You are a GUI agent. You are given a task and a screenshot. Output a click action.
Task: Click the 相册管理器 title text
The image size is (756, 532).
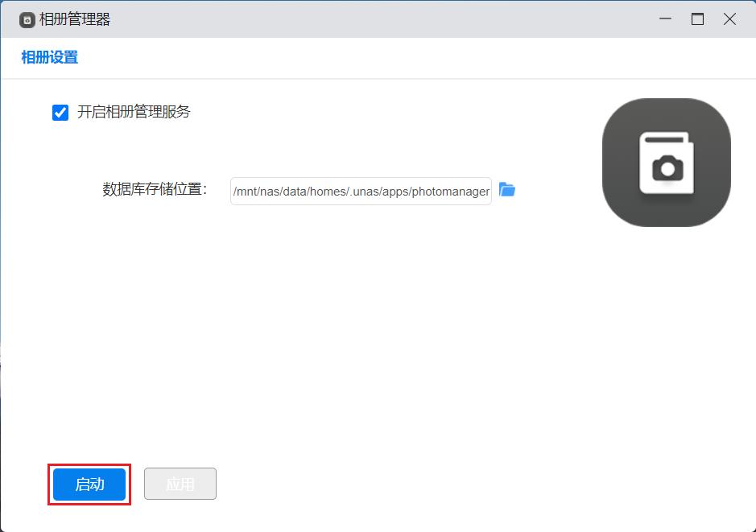pyautogui.click(x=75, y=19)
